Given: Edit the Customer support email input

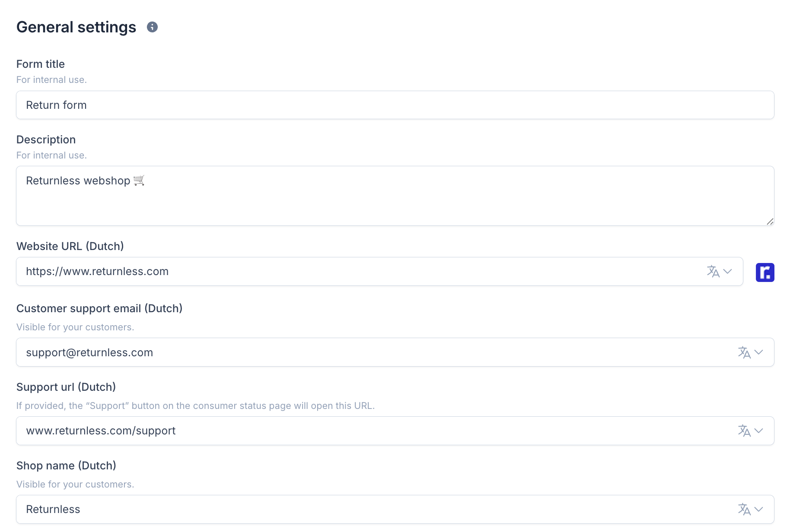Looking at the screenshot, I should (x=395, y=352).
